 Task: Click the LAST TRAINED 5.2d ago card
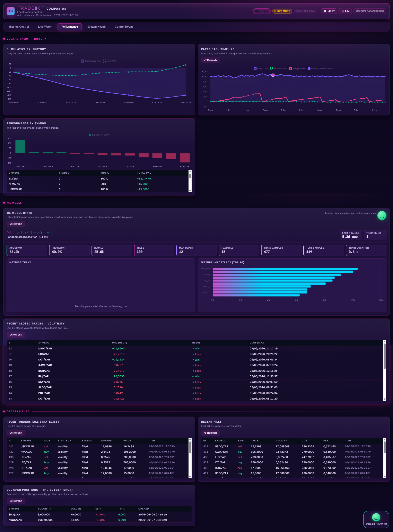(x=351, y=235)
